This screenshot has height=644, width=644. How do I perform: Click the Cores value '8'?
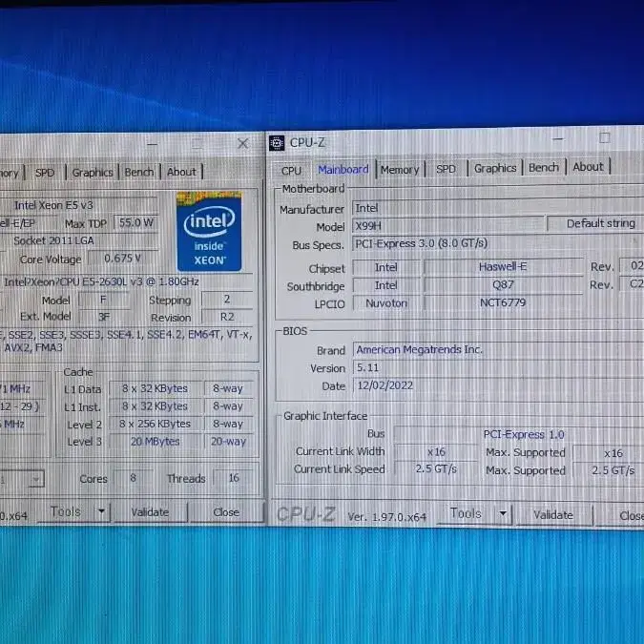(x=133, y=478)
